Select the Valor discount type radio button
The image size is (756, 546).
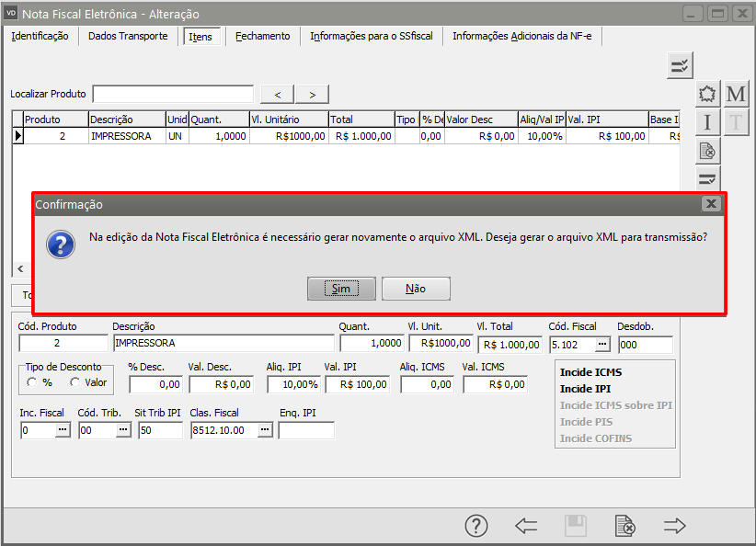click(x=74, y=382)
